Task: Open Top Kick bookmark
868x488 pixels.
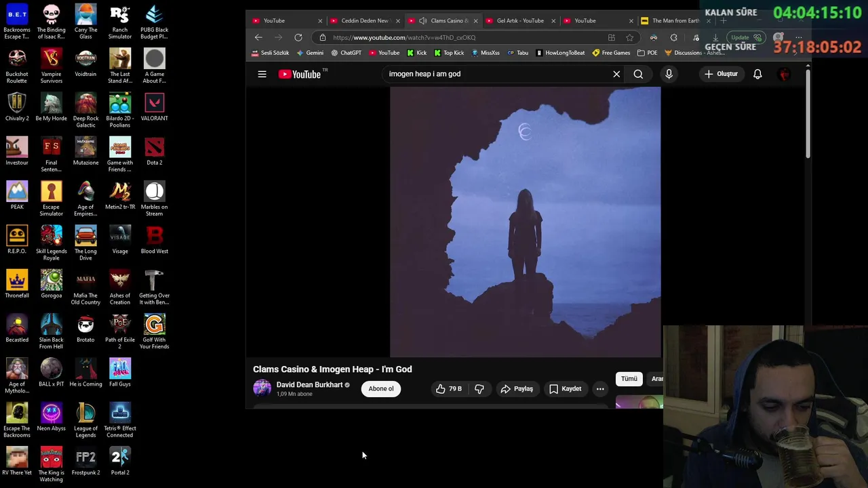Action: pyautogui.click(x=449, y=53)
